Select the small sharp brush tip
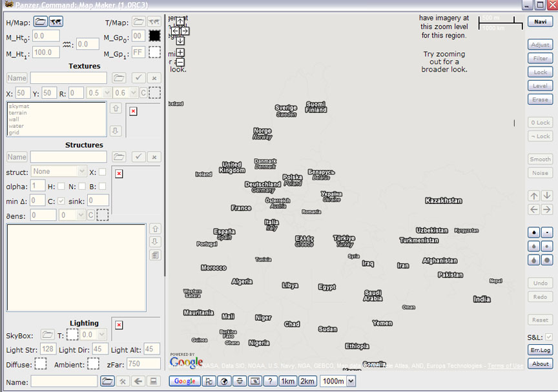 547,232
